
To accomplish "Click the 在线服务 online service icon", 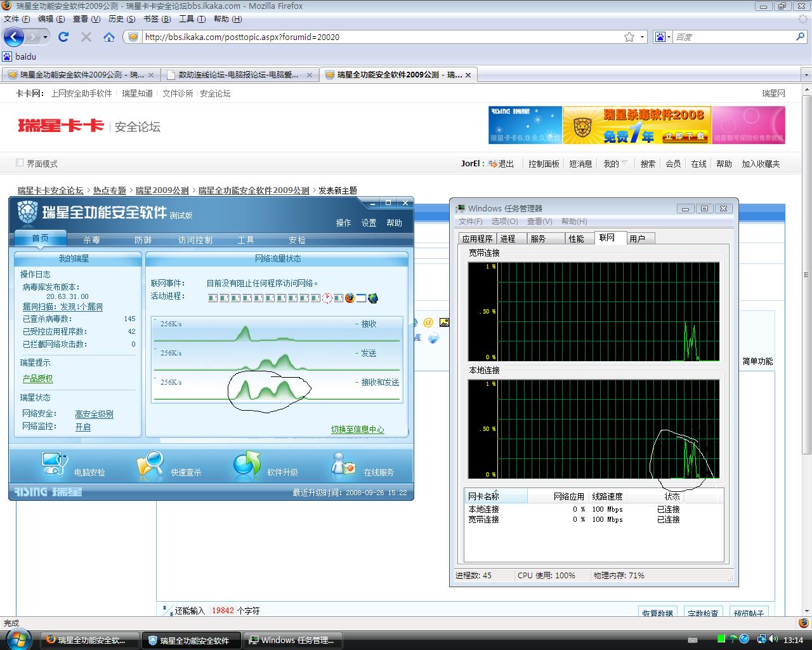I will coord(343,465).
